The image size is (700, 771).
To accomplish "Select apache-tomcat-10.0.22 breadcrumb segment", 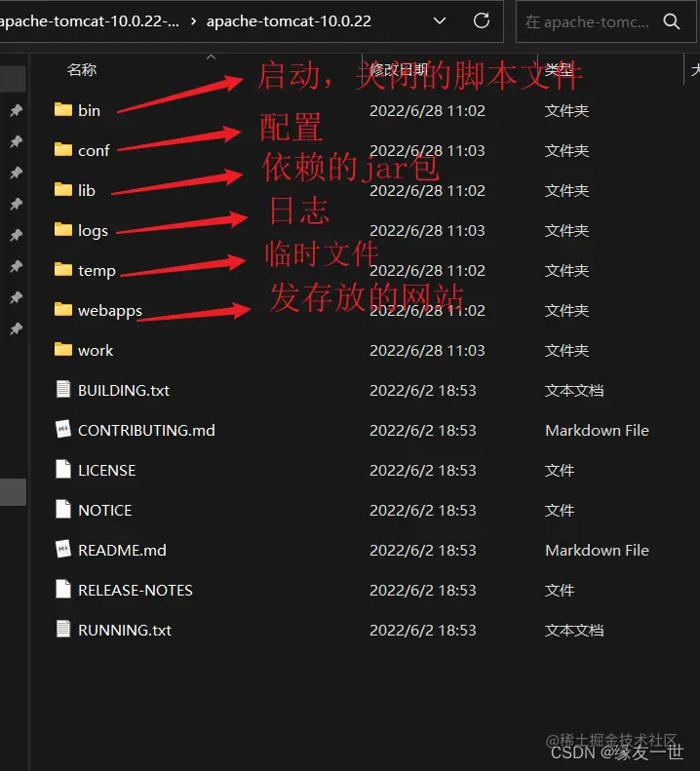I will click(x=289, y=21).
